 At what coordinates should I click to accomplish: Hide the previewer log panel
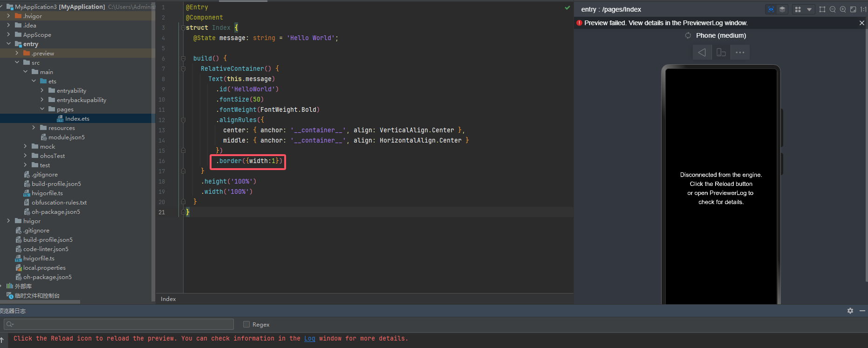click(x=862, y=311)
